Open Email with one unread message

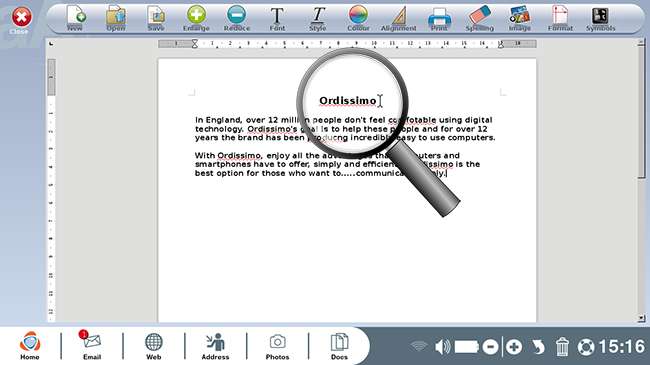92,346
